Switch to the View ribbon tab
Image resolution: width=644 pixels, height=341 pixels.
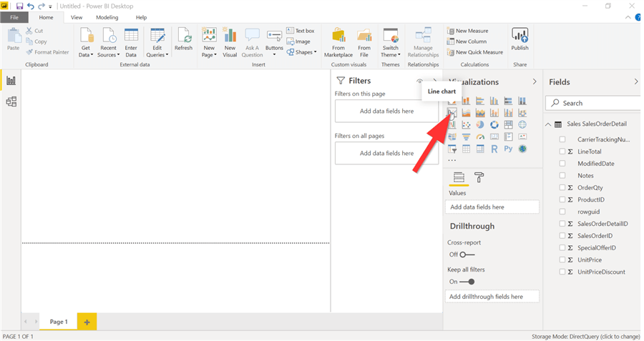click(x=77, y=17)
